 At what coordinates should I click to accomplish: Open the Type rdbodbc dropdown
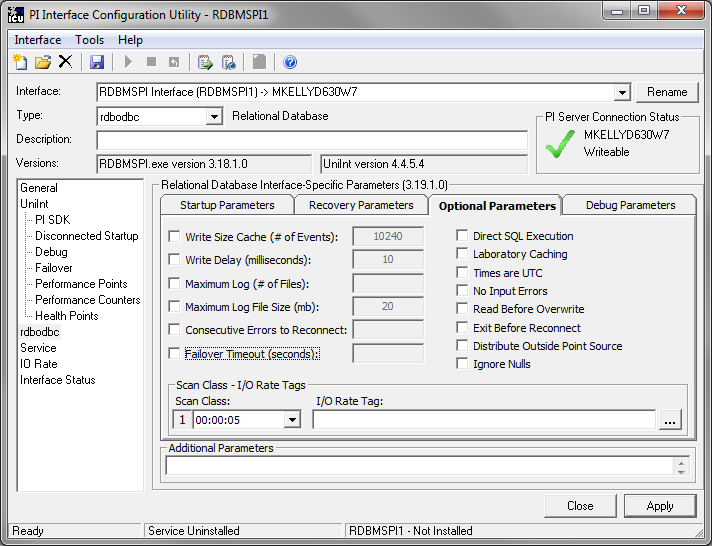213,117
